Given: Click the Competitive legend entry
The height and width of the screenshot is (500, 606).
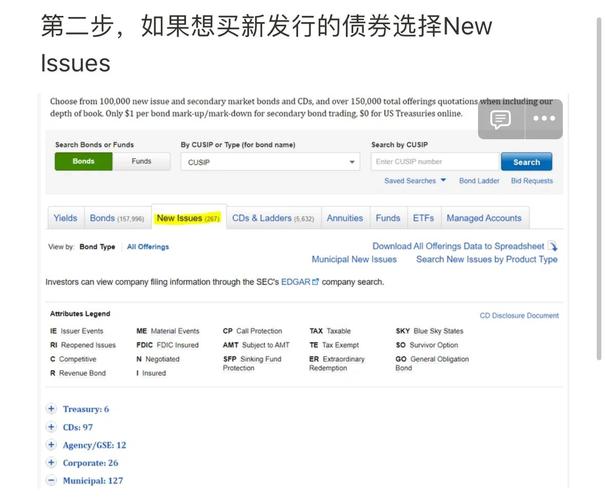Looking at the screenshot, I should 73,359.
